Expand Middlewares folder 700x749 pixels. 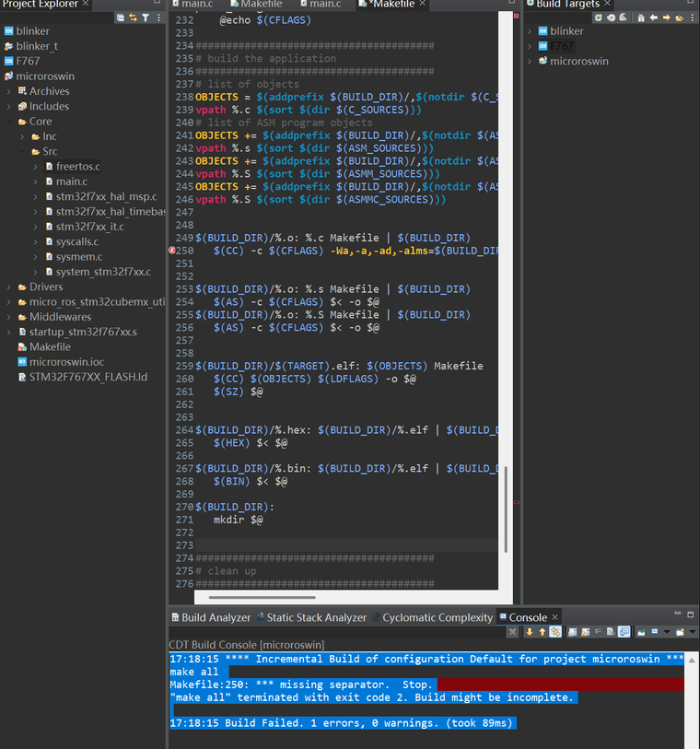(9, 317)
